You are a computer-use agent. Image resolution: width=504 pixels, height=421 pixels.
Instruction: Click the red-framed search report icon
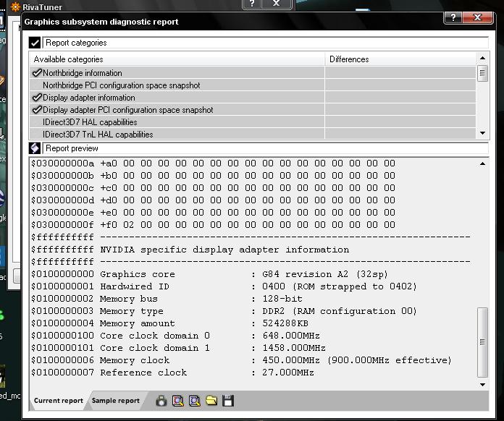tap(177, 401)
